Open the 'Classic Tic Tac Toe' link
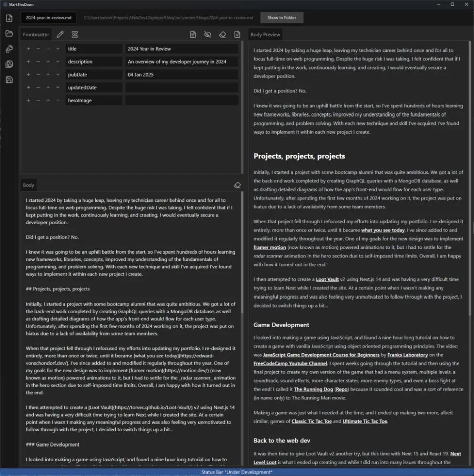This screenshot has width=474, height=476. pos(312,421)
